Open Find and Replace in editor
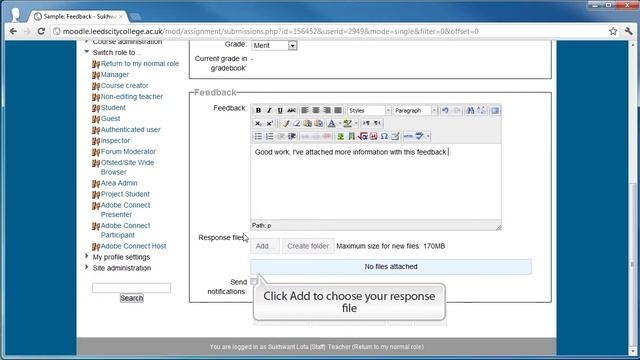 (481, 110)
